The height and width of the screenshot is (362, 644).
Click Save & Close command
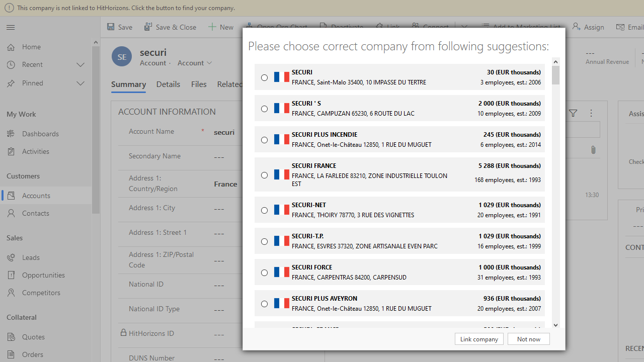point(170,27)
